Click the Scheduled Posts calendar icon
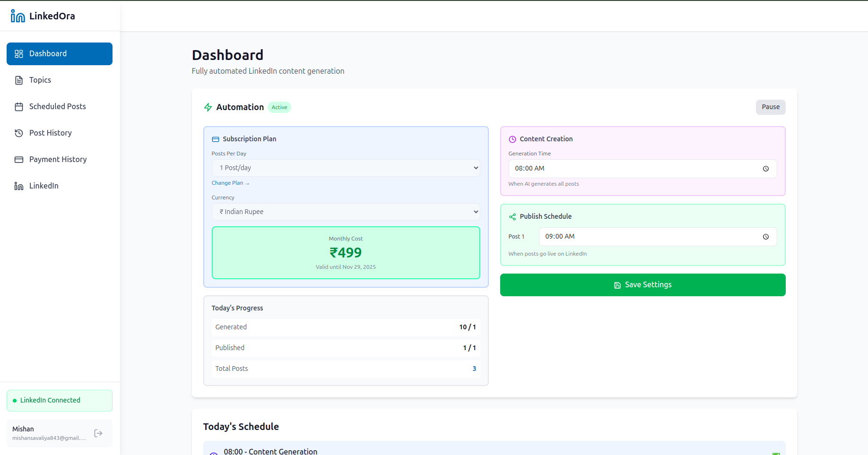This screenshot has height=455, width=868. (x=18, y=106)
